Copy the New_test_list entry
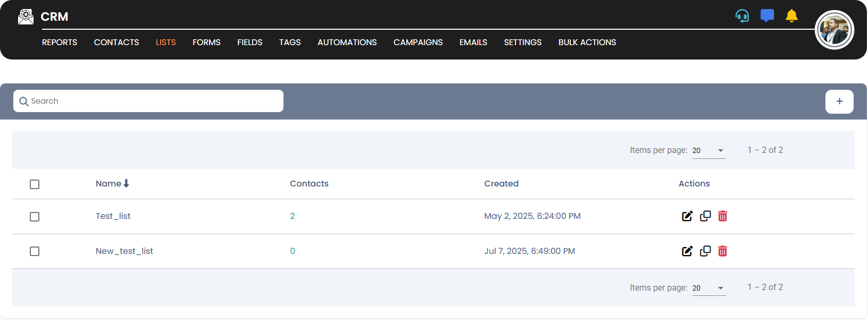The width and height of the screenshot is (868, 323). [x=705, y=251]
